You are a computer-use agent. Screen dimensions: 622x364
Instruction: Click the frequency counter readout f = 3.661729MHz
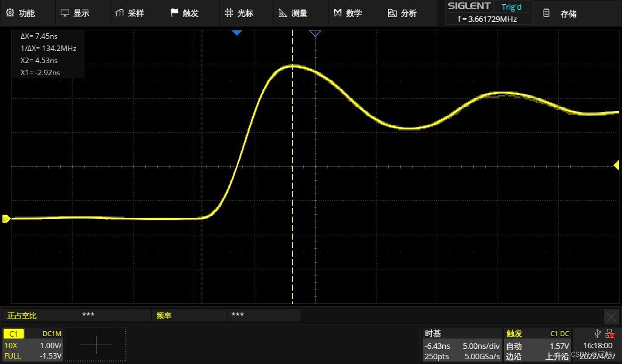[x=487, y=19]
